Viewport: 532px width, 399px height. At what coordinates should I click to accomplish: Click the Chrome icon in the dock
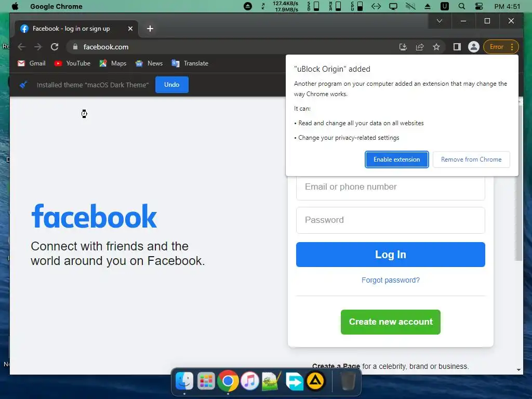(x=228, y=381)
